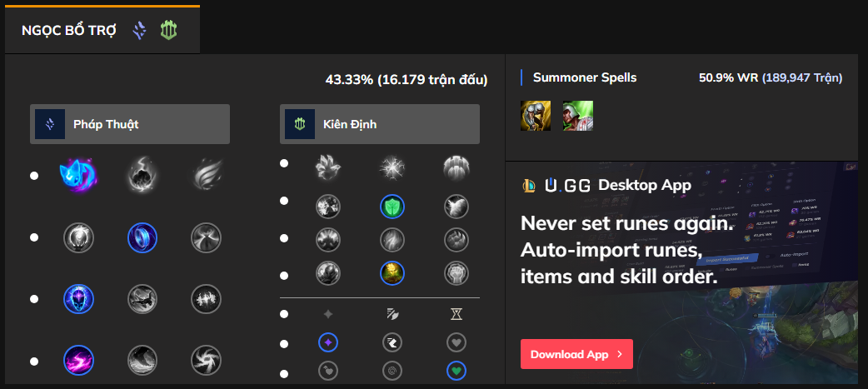Select the green heart health shard

click(x=455, y=369)
